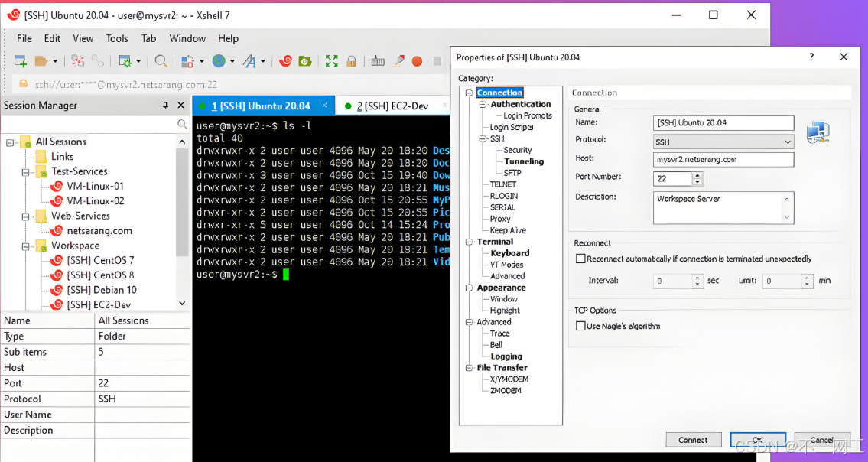The image size is (868, 462).
Task: Click the red Xshell swirl toolbar icon
Action: (286, 61)
